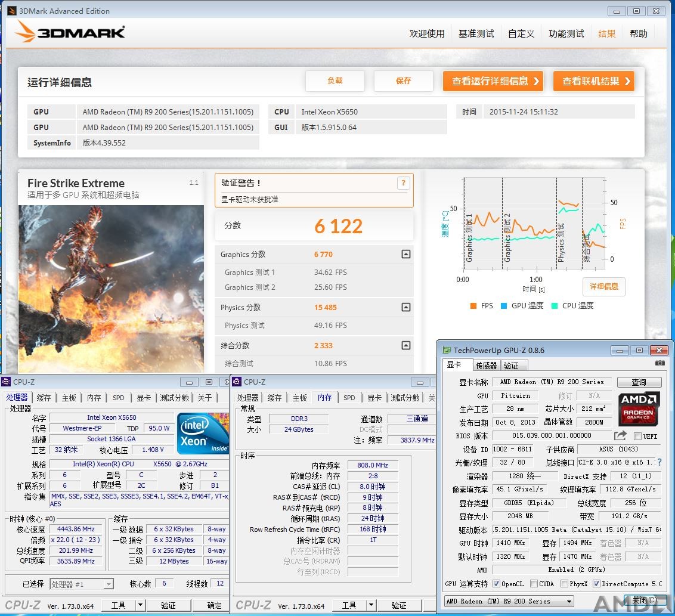Click the BIOS version field in GPU-Z
This screenshot has width=675, height=616.
point(552,436)
